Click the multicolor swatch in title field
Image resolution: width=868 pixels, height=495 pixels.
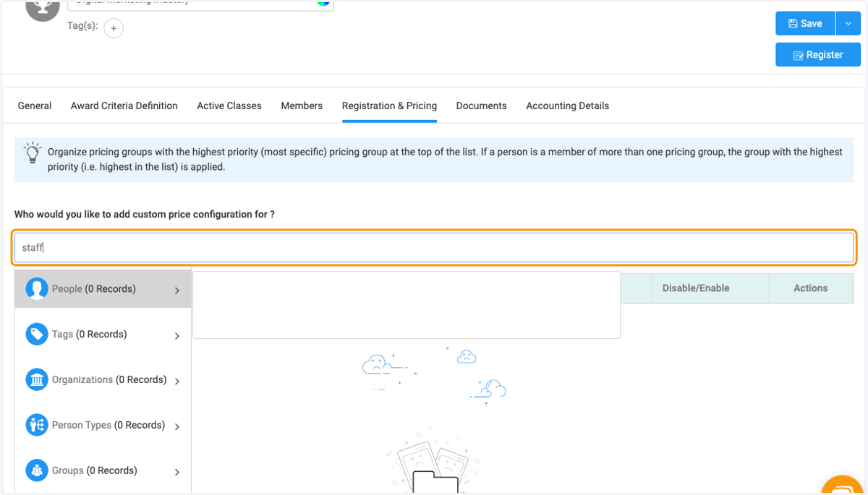click(323, 2)
